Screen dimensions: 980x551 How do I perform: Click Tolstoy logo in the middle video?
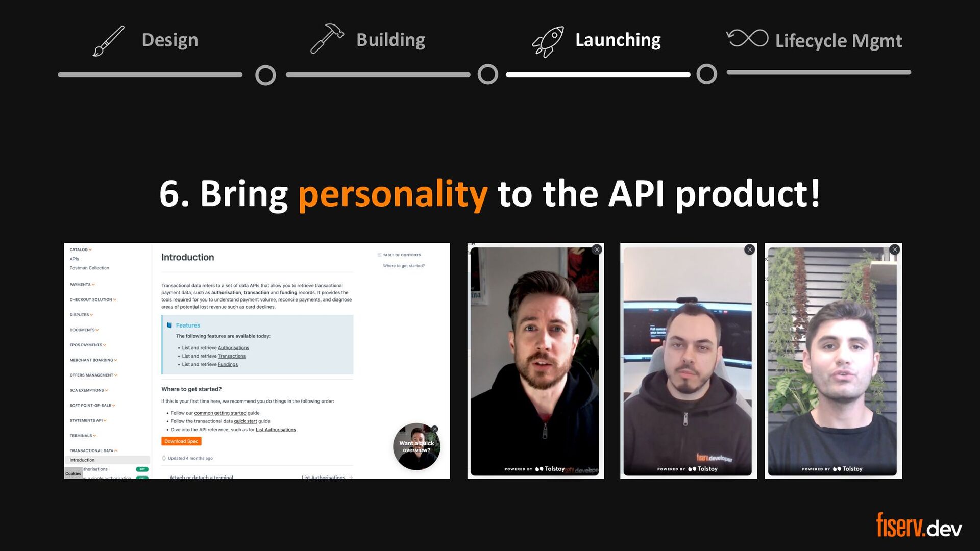coord(703,469)
